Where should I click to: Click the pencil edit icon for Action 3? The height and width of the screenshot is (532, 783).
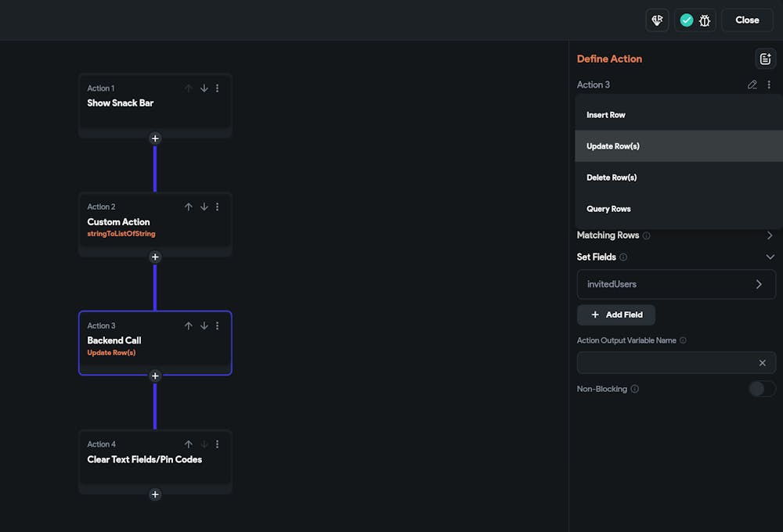[x=752, y=84]
